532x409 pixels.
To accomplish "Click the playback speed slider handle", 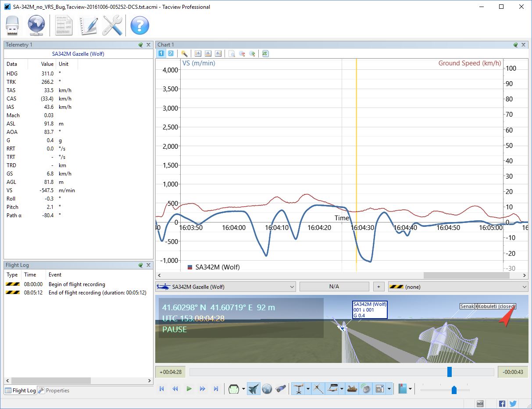I will point(454,390).
